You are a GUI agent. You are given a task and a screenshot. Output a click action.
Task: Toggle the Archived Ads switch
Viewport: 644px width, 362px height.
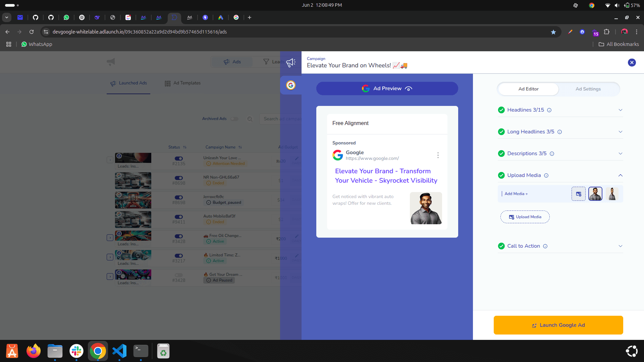click(x=234, y=119)
